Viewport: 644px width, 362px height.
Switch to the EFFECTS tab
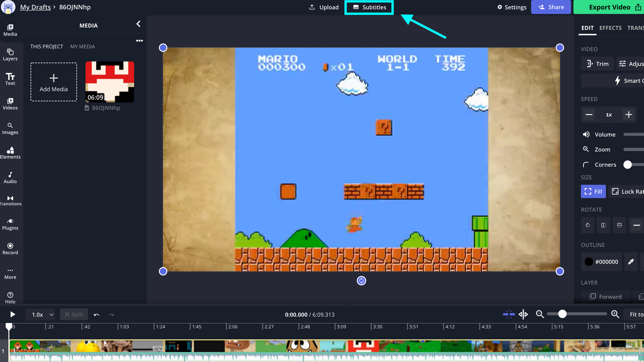coord(610,28)
